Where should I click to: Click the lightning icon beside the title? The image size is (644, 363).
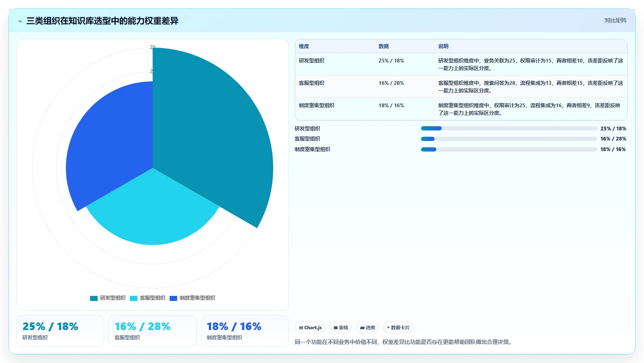click(x=20, y=21)
